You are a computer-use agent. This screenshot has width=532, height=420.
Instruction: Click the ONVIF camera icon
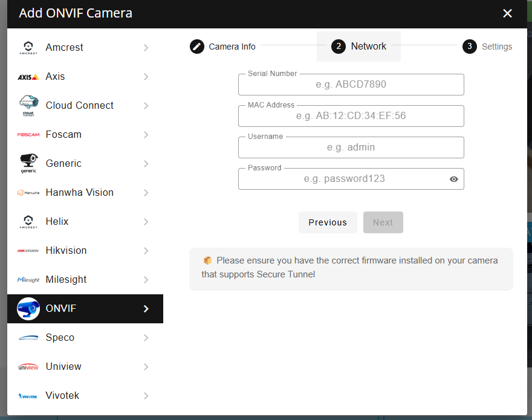[28, 308]
